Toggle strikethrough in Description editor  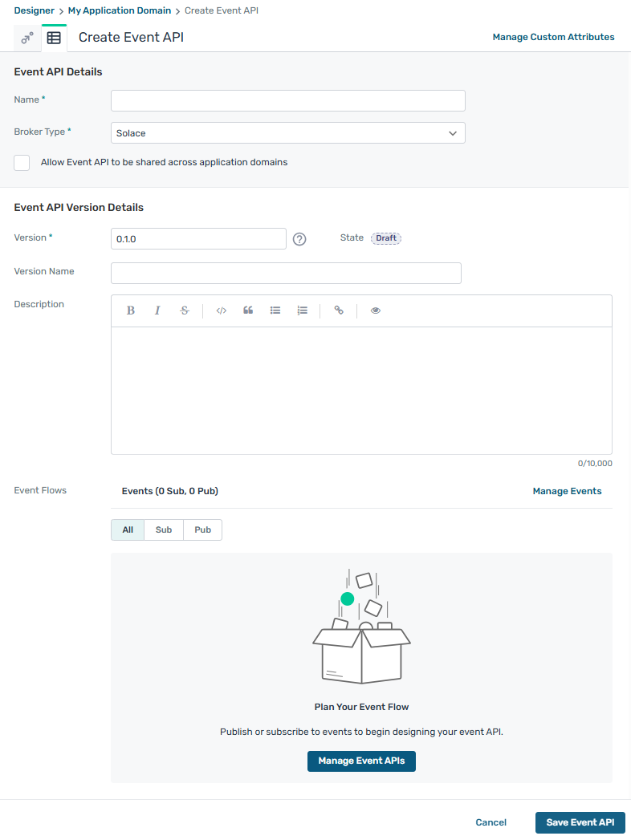(x=185, y=310)
